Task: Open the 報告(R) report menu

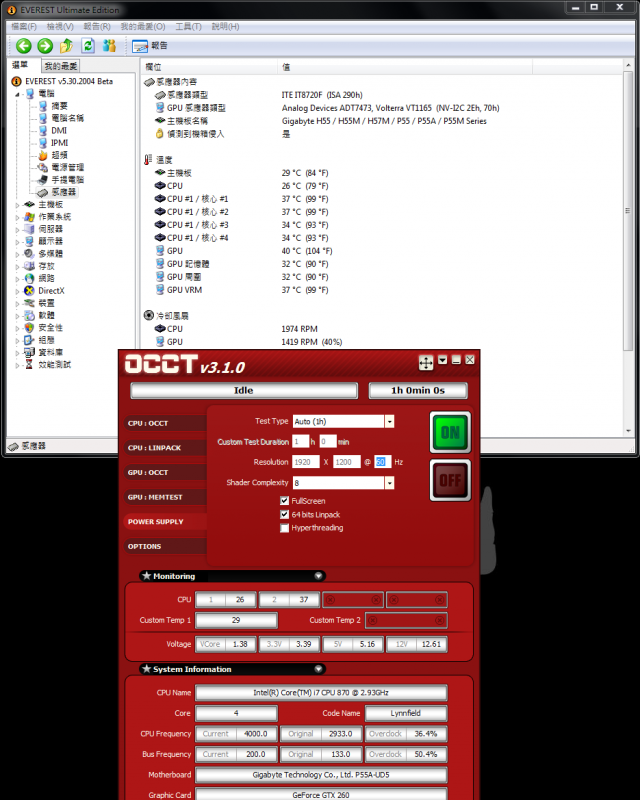Action: tap(97, 27)
